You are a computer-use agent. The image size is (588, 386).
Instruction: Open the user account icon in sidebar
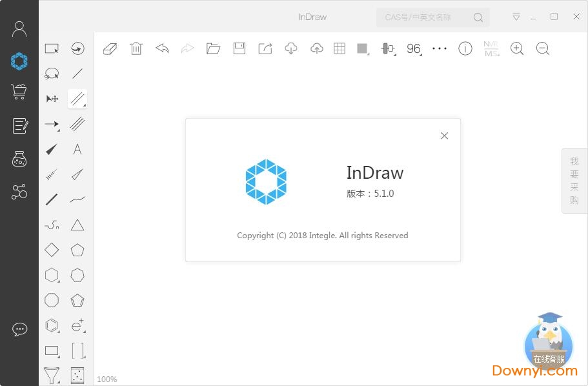pyautogui.click(x=19, y=29)
